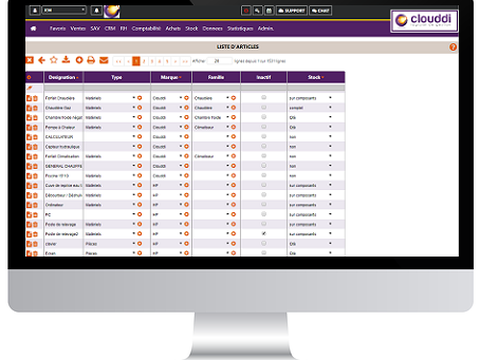Go to page 2 of results
480x360 pixels.
click(144, 61)
